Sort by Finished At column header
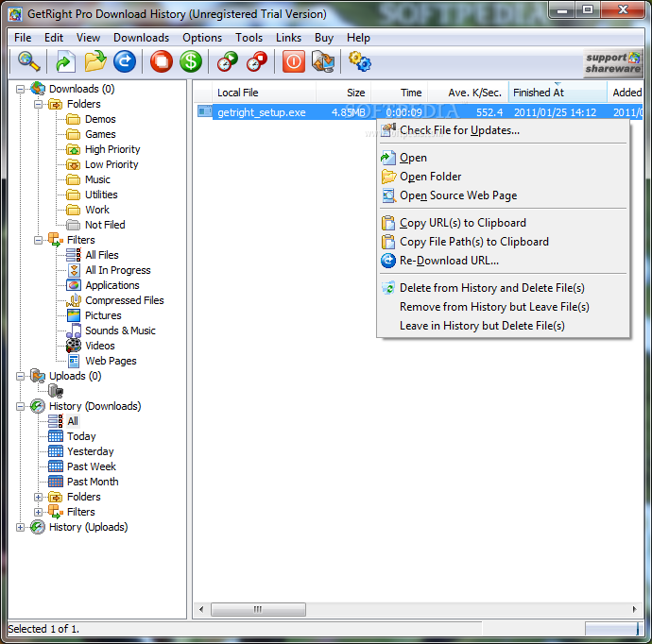 click(x=558, y=93)
